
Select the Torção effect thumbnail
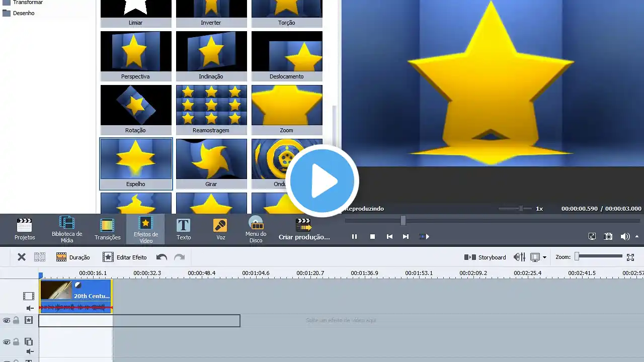pyautogui.click(x=287, y=14)
